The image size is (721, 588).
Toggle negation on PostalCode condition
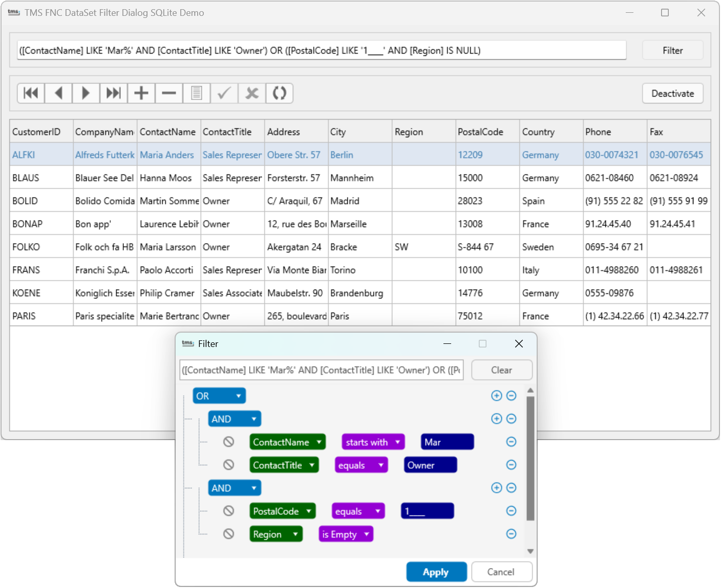click(229, 511)
